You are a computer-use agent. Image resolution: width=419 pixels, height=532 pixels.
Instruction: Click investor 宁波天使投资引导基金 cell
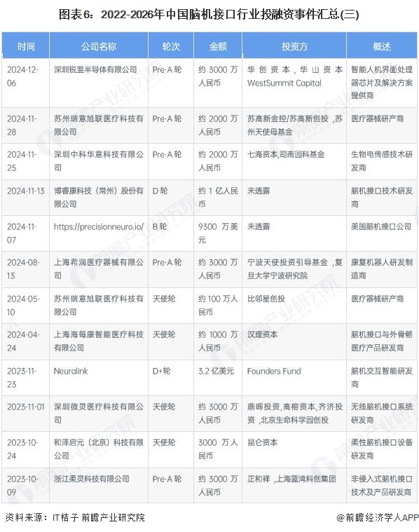(x=294, y=269)
